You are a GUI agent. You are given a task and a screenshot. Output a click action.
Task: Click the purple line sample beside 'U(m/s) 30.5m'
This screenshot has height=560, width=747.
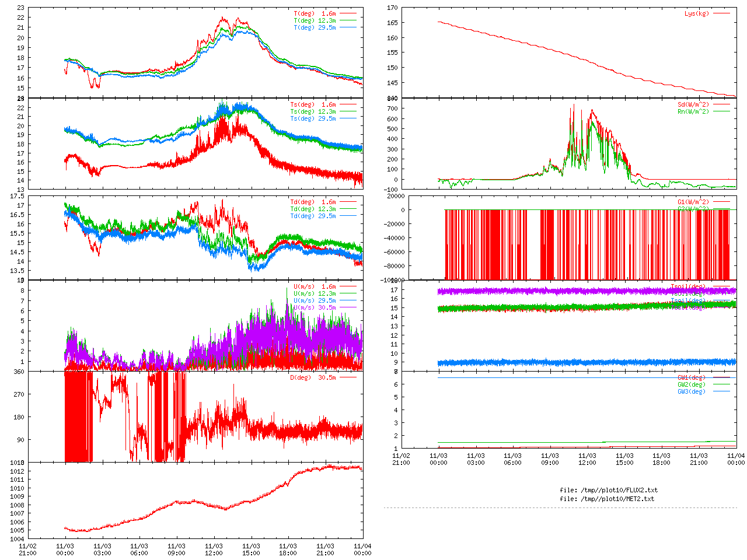pos(348,307)
